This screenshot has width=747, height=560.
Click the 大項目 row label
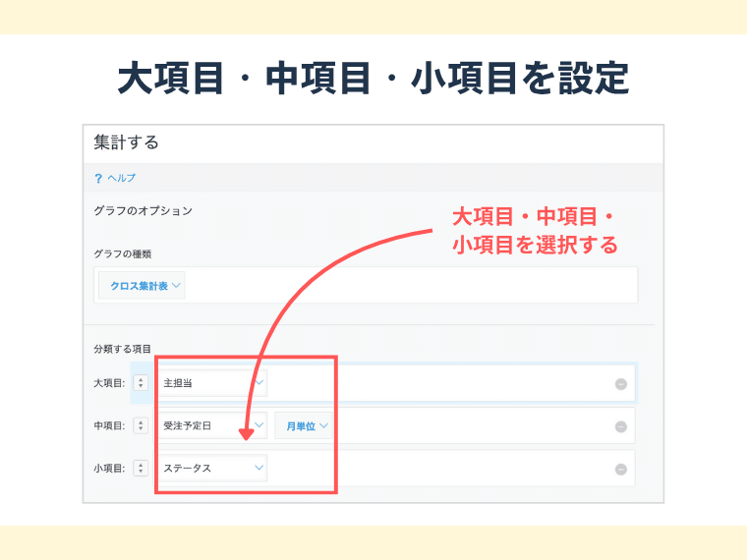108,383
